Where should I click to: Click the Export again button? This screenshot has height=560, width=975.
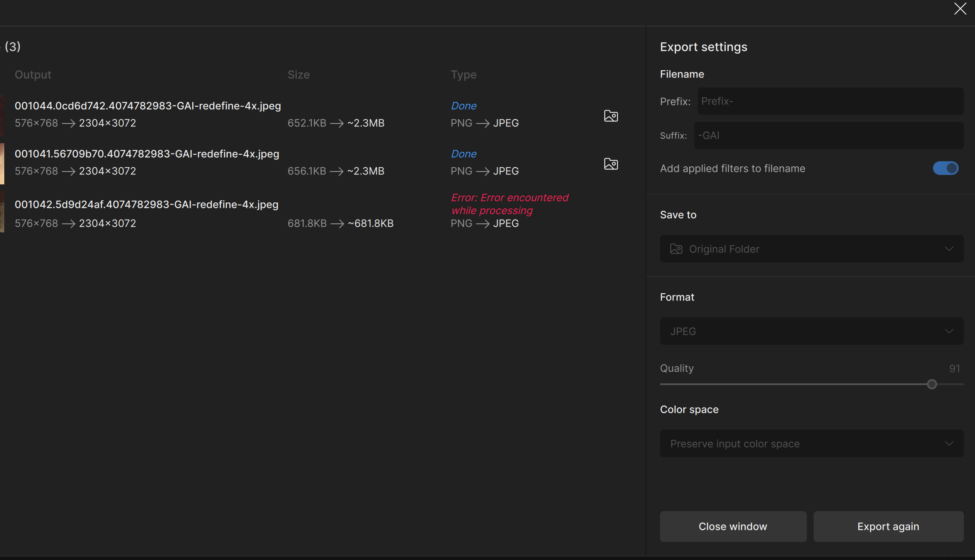point(888,526)
